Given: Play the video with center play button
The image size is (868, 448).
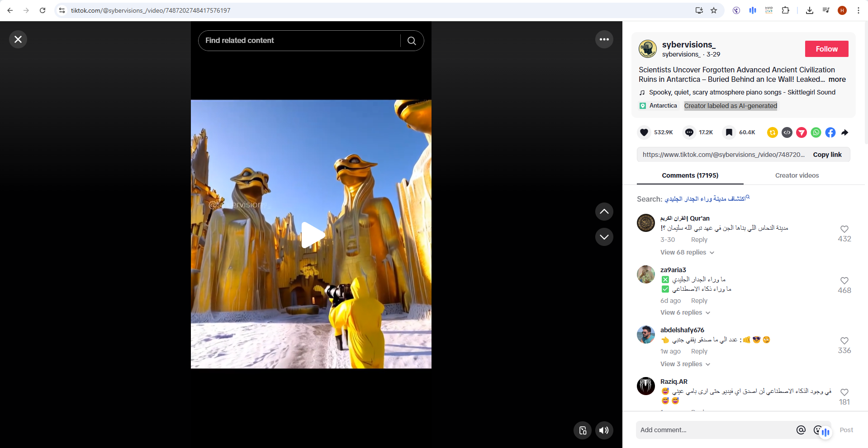Looking at the screenshot, I should click(x=312, y=235).
